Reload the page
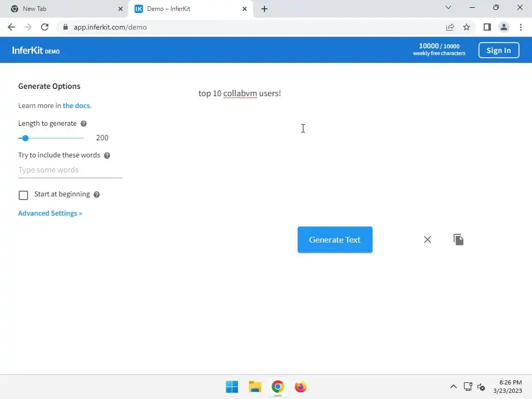Image resolution: width=532 pixels, height=399 pixels. pos(45,27)
